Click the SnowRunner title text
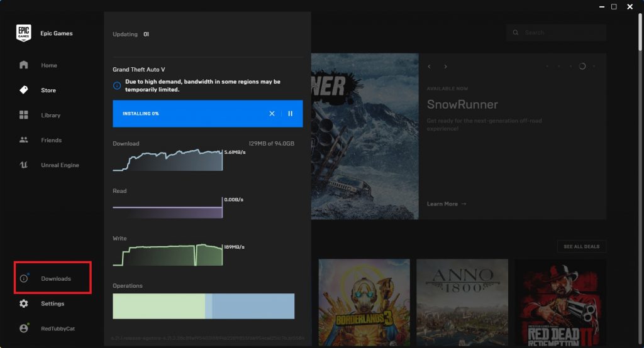This screenshot has height=348, width=644. click(462, 105)
